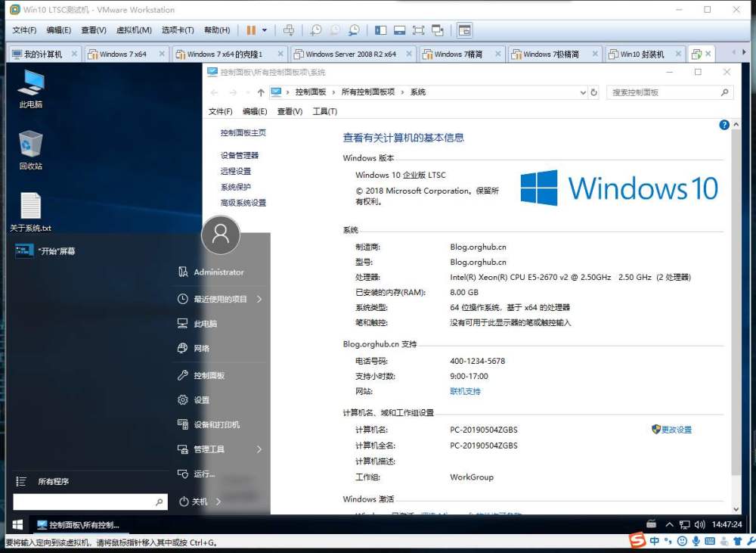The height and width of the screenshot is (553, 756).
Task: Close the Windows 7 x64 tab
Action: pyautogui.click(x=162, y=54)
